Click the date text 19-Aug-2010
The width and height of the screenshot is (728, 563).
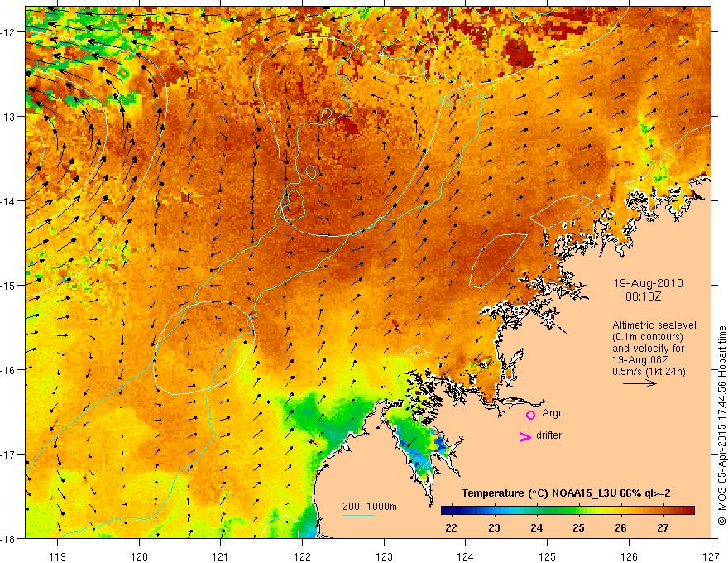[648, 283]
